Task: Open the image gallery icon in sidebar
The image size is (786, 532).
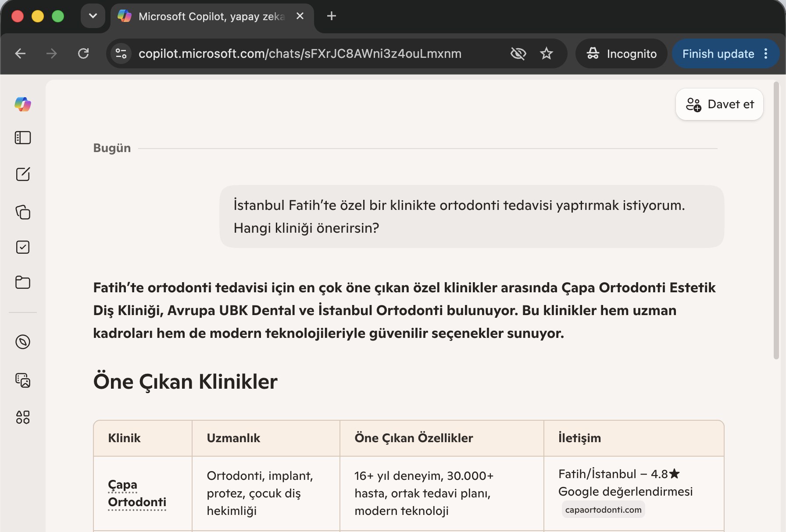Action: [x=23, y=380]
